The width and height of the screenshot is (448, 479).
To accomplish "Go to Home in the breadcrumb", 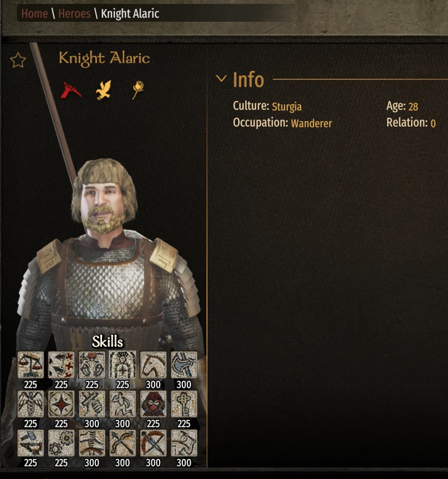I will pyautogui.click(x=35, y=13).
